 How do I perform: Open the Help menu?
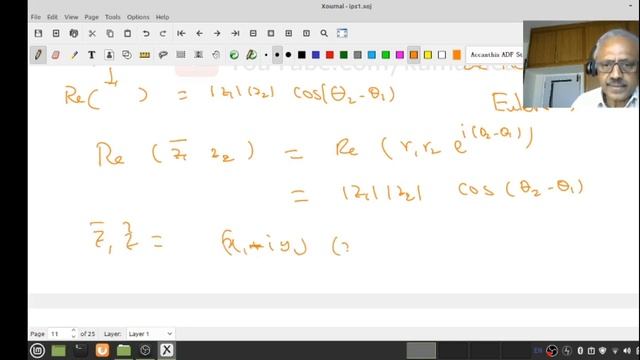pyautogui.click(x=162, y=17)
